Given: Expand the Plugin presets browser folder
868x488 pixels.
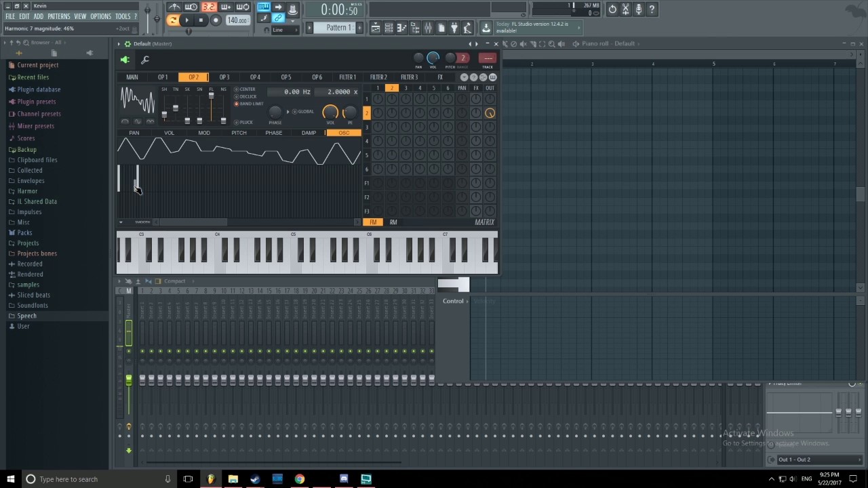Looking at the screenshot, I should point(37,102).
